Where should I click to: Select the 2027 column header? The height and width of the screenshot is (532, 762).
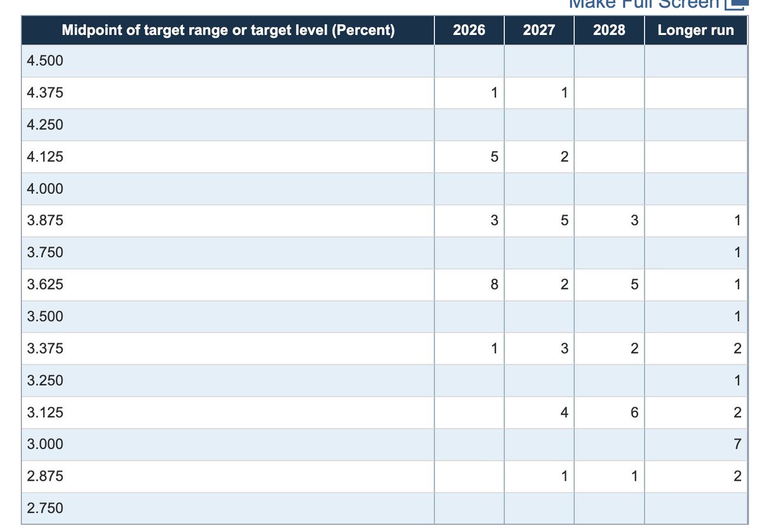coord(539,30)
